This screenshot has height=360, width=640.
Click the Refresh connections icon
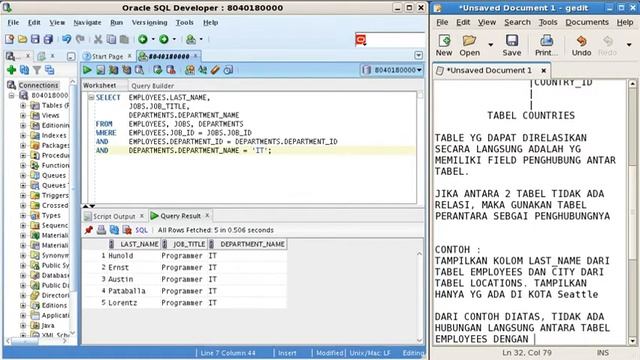pos(24,70)
